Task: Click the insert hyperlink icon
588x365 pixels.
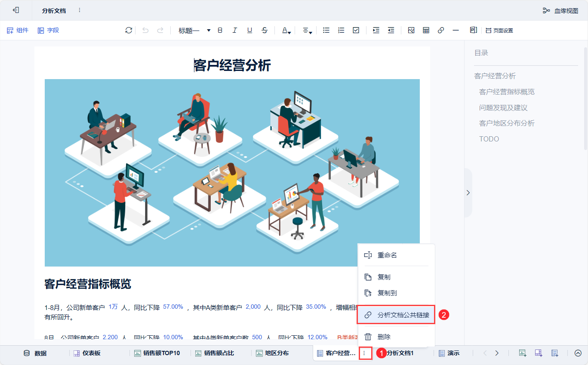Action: click(441, 30)
